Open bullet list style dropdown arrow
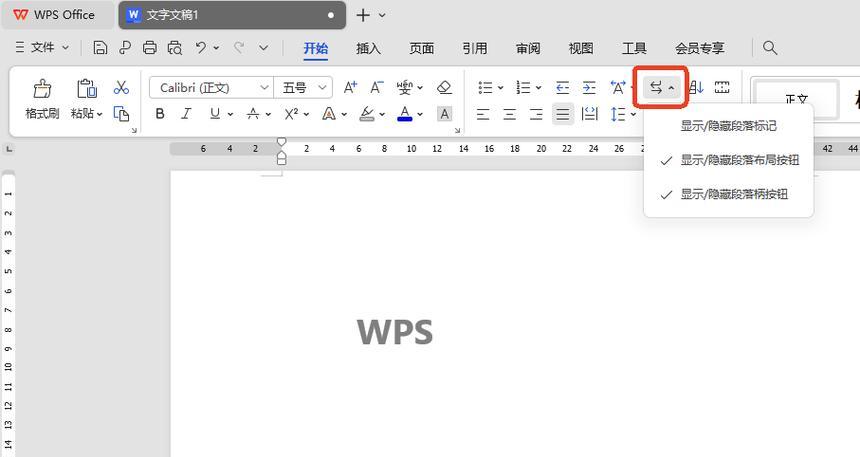The image size is (860, 457). pos(500,87)
